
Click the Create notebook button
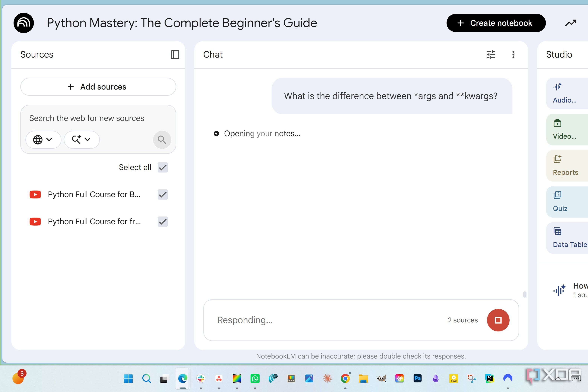point(496,23)
